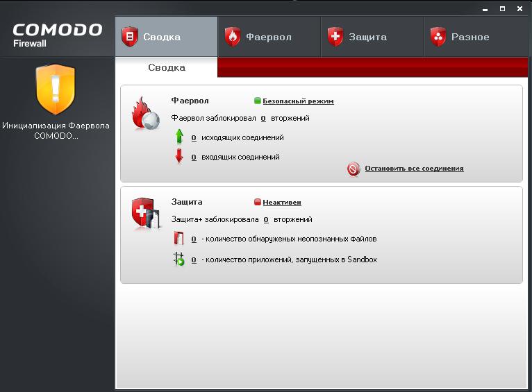Maximize the COMODO Firewall window

502,9
